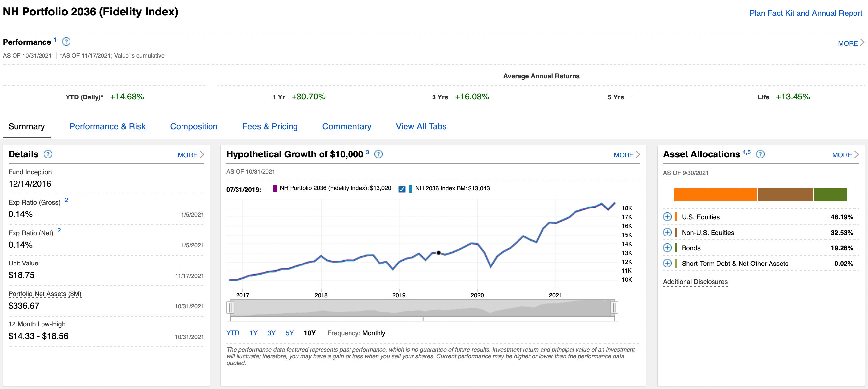Expand Non-U.S. Equities plus icon
The height and width of the screenshot is (389, 868).
[667, 233]
